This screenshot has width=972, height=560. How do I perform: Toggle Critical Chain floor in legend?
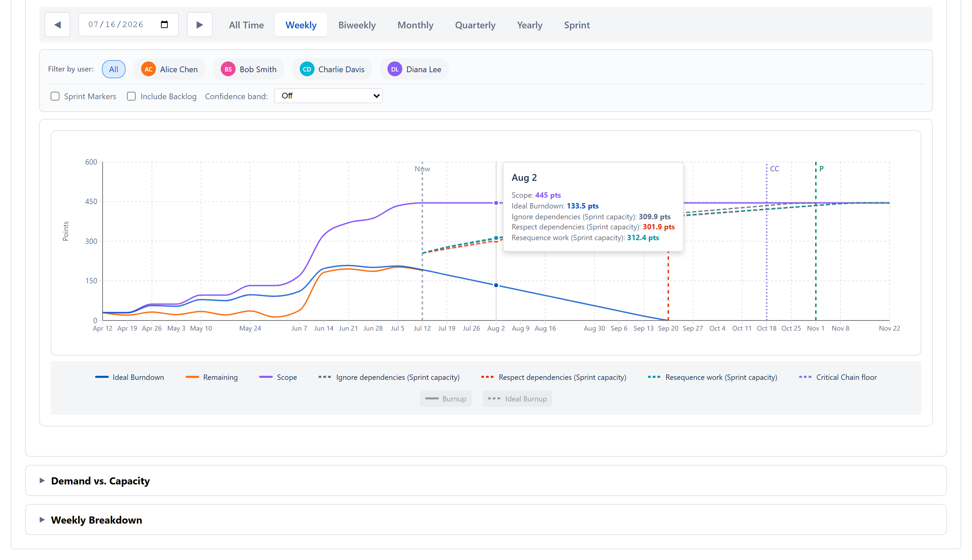coord(838,377)
